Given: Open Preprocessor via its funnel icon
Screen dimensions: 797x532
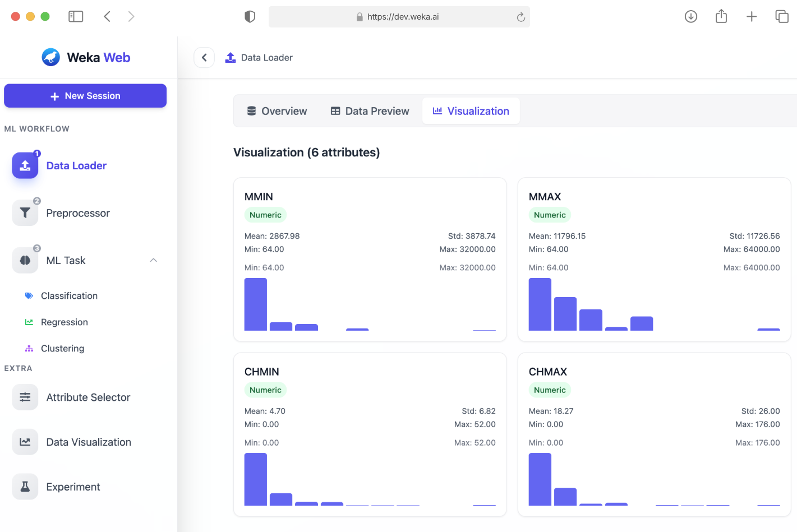Looking at the screenshot, I should (25, 213).
